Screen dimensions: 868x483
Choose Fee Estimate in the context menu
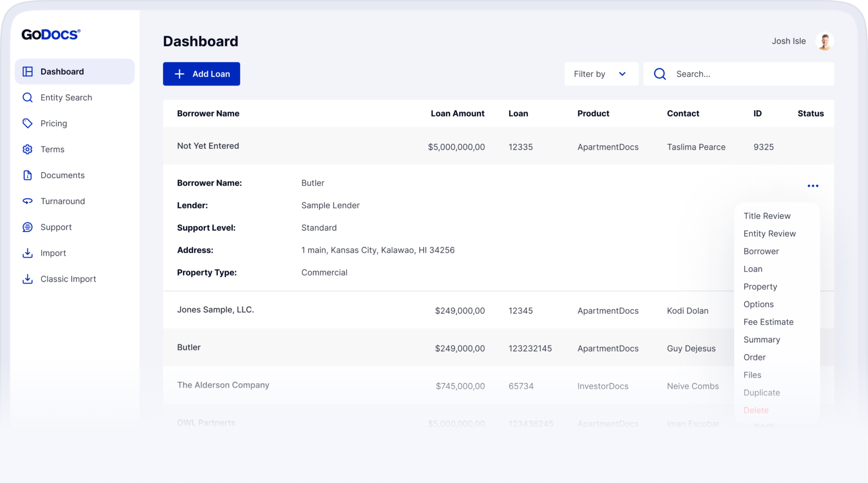[x=768, y=321]
